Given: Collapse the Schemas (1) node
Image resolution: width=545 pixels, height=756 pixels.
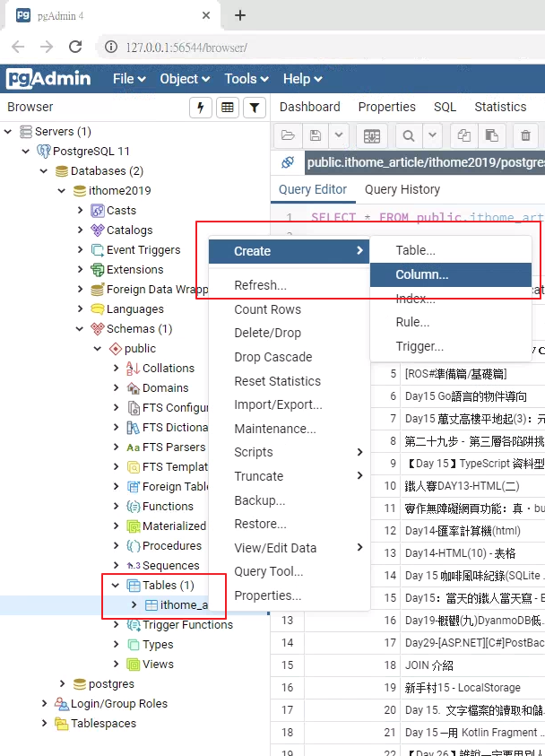Looking at the screenshot, I should [80, 329].
